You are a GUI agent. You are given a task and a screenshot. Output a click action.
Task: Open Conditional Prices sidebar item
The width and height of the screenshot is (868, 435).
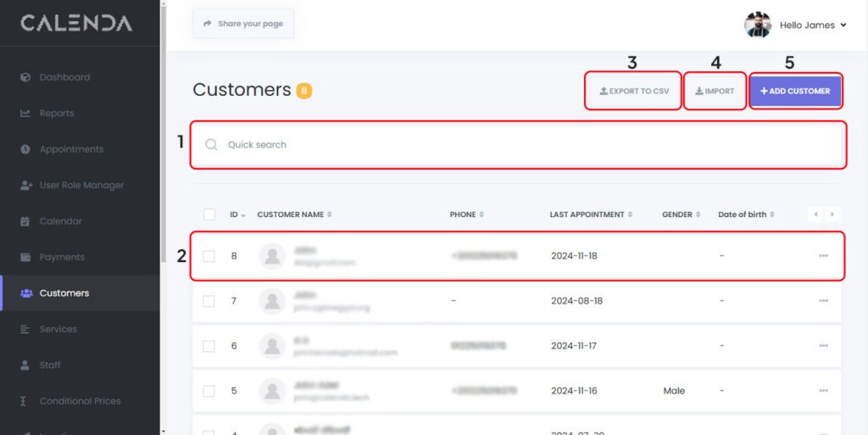point(81,401)
